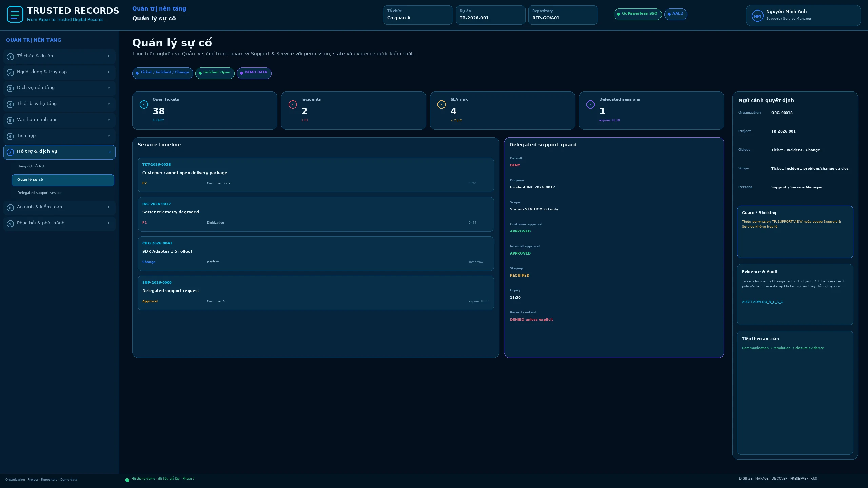The image size is (868, 488).
Task: Click the Open tickets circle icon
Action: [144, 105]
